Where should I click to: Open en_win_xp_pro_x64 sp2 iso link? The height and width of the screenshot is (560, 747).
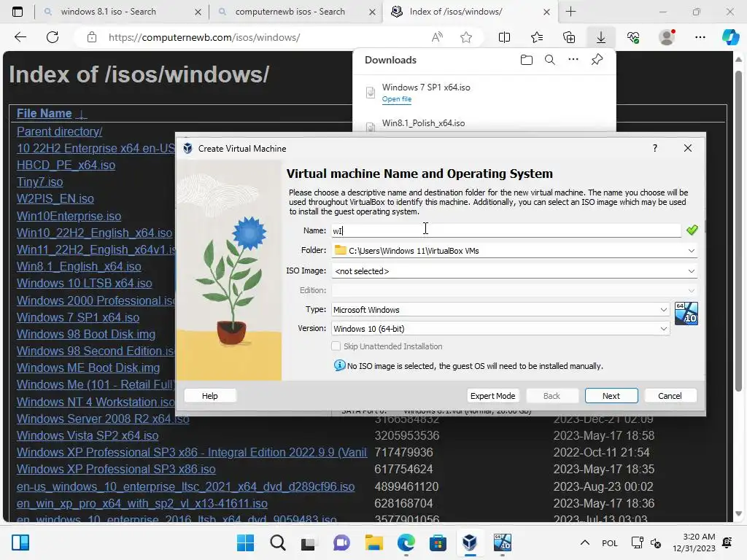pyautogui.click(x=142, y=503)
